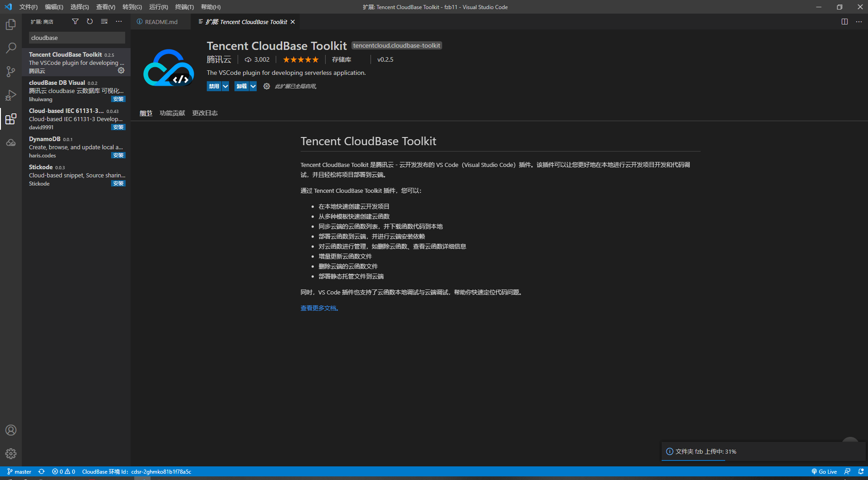Open the extensions panel more actions menu
This screenshot has width=868, height=480.
click(119, 21)
